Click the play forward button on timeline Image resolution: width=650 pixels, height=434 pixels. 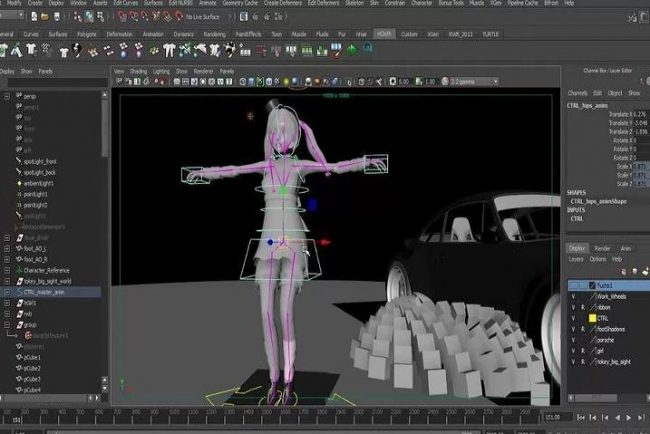coord(629,417)
